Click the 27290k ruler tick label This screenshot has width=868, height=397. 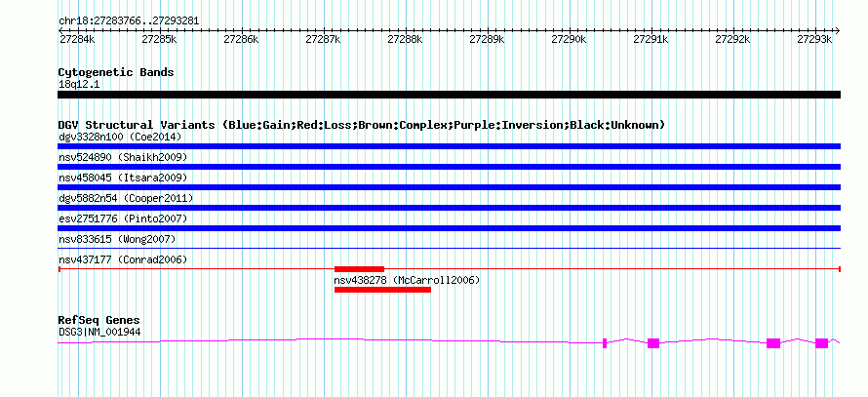click(569, 39)
